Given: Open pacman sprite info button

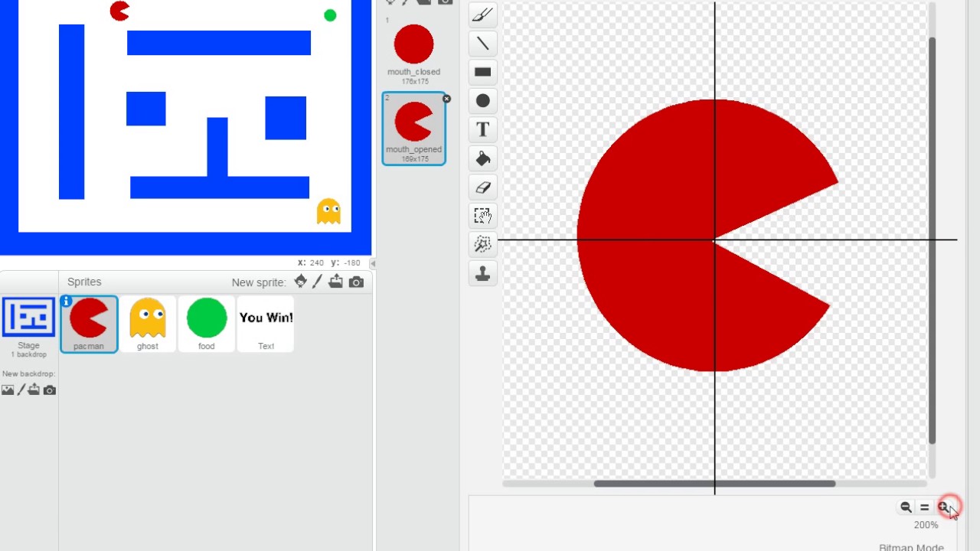Looking at the screenshot, I should (67, 302).
